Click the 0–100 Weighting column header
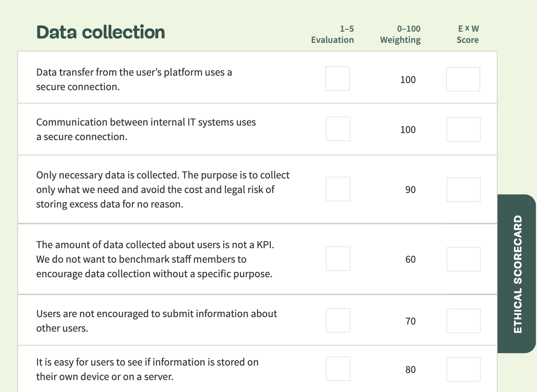 [400, 34]
